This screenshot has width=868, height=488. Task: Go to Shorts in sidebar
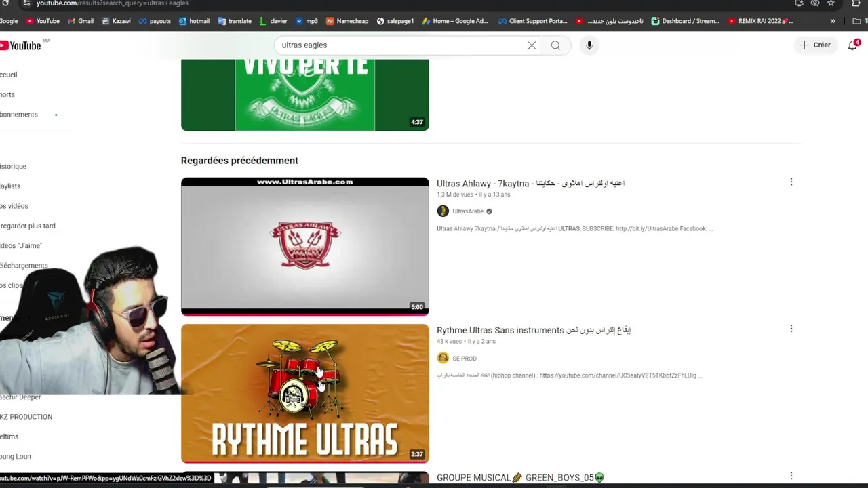pos(7,94)
